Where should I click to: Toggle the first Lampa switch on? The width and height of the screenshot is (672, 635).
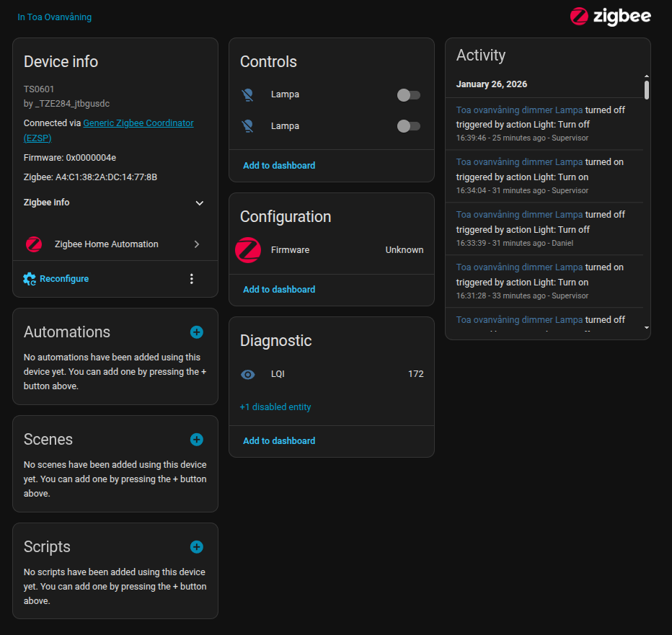(x=408, y=94)
